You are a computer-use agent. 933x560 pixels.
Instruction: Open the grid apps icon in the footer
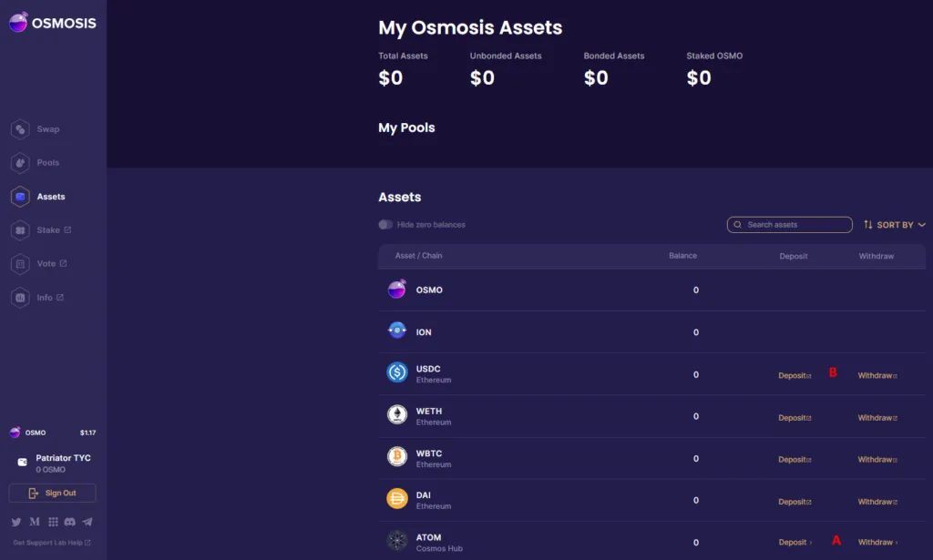pyautogui.click(x=53, y=522)
